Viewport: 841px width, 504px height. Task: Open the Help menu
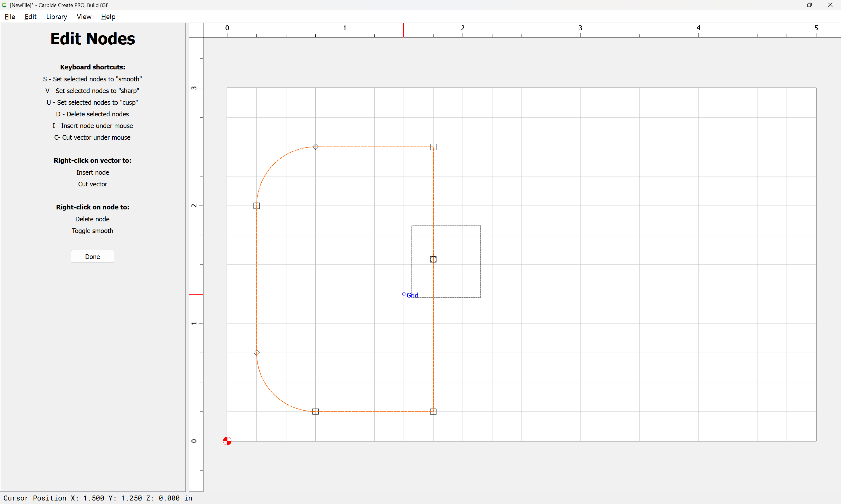click(108, 17)
